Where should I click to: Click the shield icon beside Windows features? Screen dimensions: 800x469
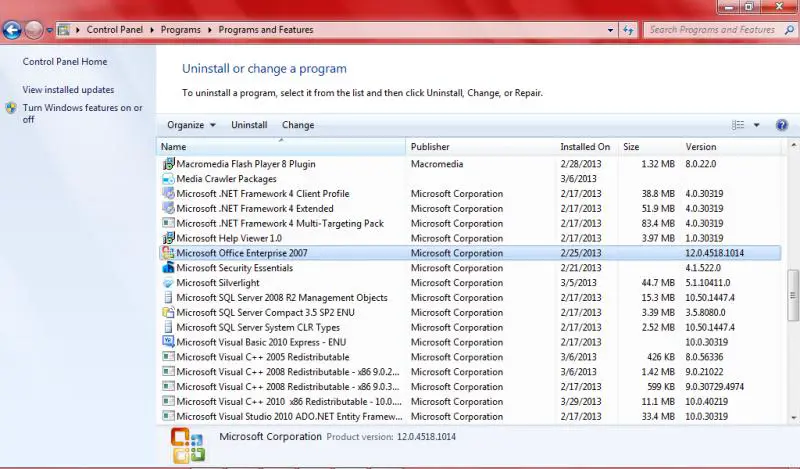click(11, 108)
